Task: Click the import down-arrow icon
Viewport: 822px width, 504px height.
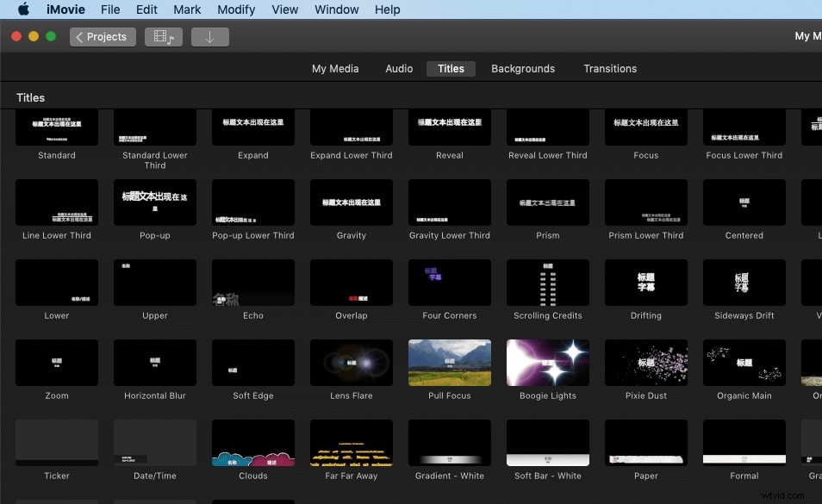Action: pos(209,36)
